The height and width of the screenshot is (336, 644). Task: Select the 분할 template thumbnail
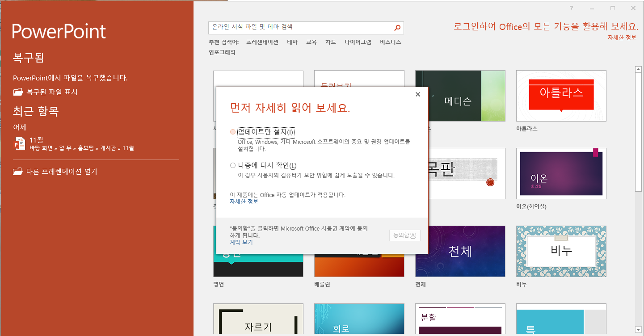460,319
